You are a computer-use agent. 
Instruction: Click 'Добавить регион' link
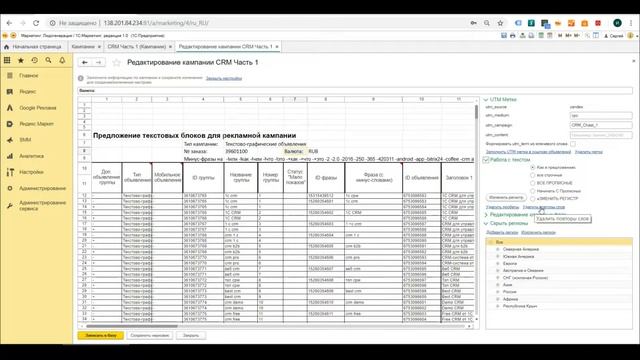click(502, 233)
